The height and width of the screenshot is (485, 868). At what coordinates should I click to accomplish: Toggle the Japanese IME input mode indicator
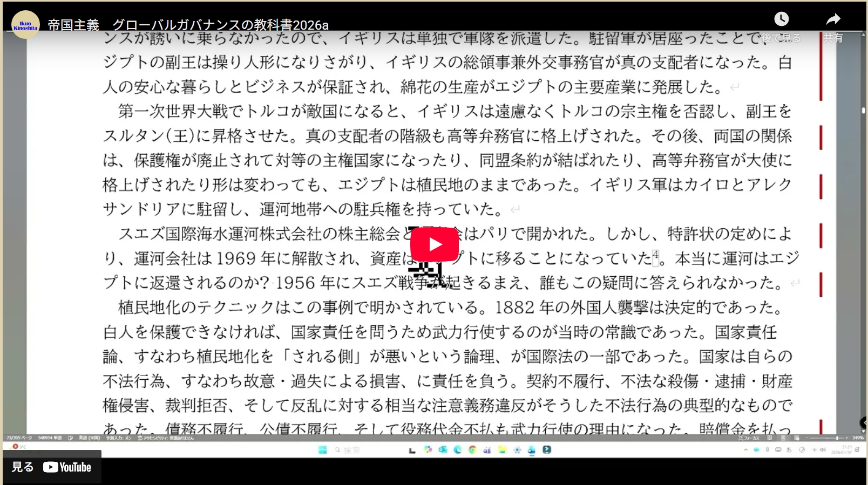(x=789, y=450)
